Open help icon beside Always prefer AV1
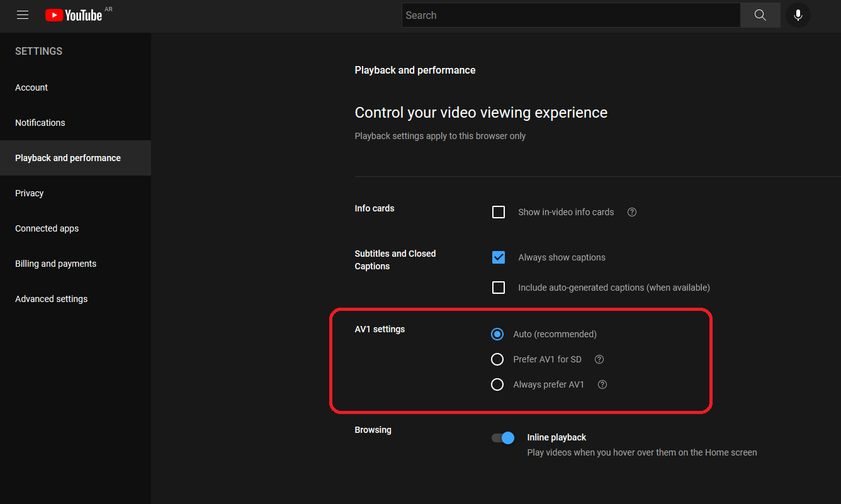Viewport: 841px width, 504px height. (x=602, y=384)
